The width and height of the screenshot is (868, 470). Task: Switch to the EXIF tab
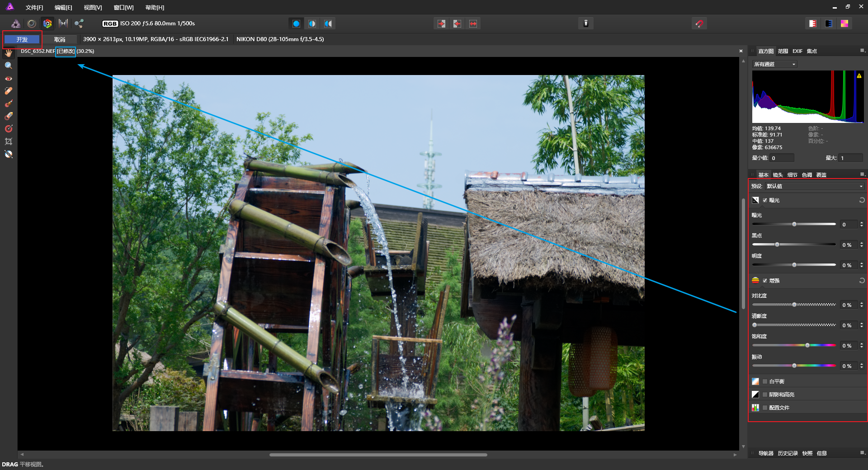pyautogui.click(x=797, y=51)
